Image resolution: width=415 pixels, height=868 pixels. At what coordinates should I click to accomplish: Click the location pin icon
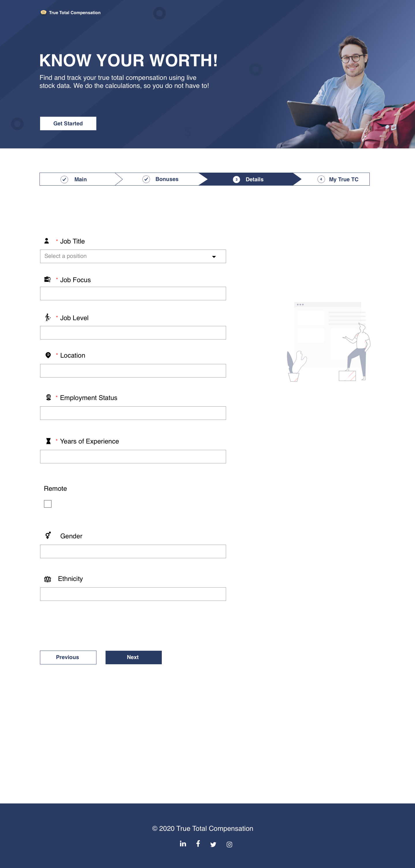[x=48, y=355]
